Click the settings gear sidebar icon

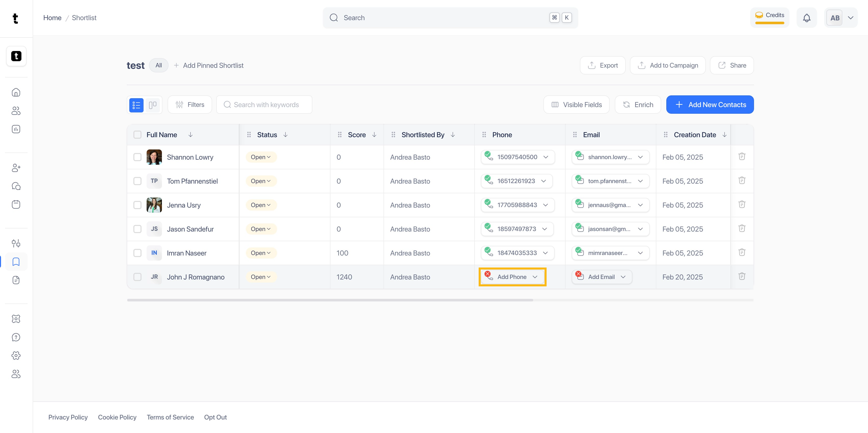pyautogui.click(x=16, y=355)
